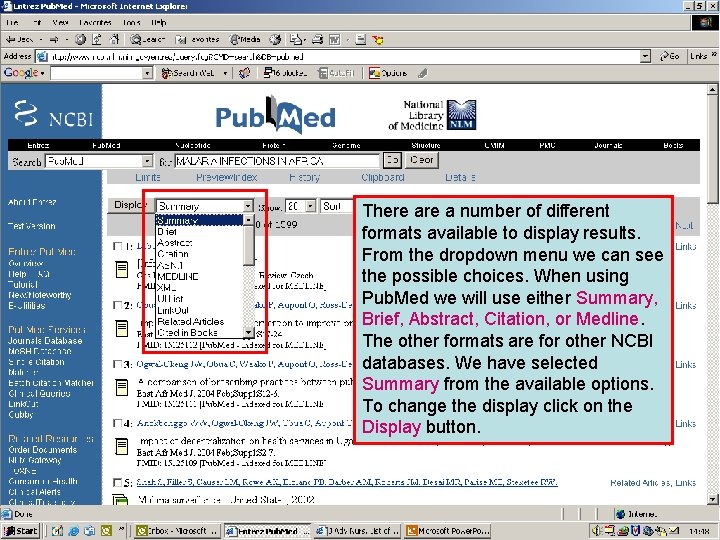Click the History icon in IE toolbar
Image resolution: width=720 pixels, height=540 pixels.
[275, 40]
